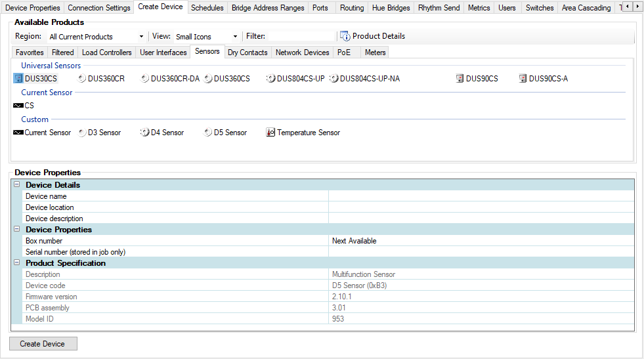This screenshot has height=359, width=644.
Task: Click the Box number Next Available value
Action: click(x=481, y=241)
